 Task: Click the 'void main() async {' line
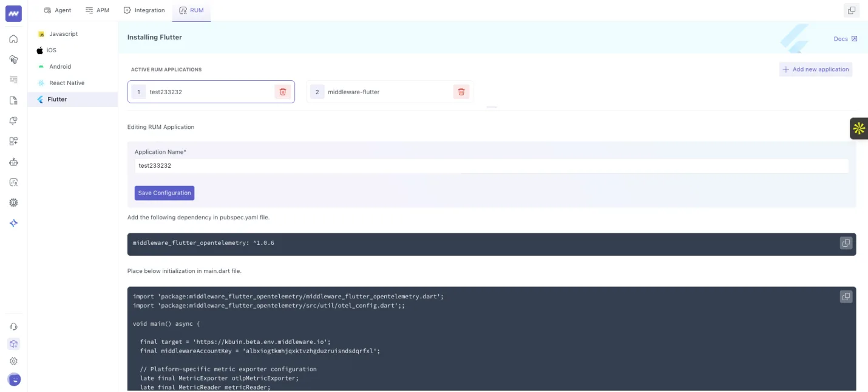click(166, 324)
